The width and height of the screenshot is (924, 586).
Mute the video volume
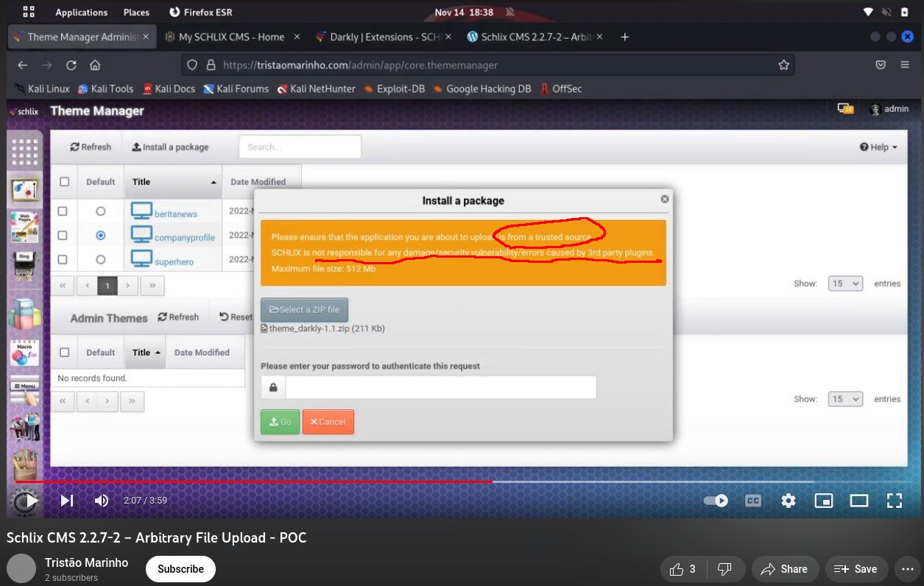coord(102,501)
